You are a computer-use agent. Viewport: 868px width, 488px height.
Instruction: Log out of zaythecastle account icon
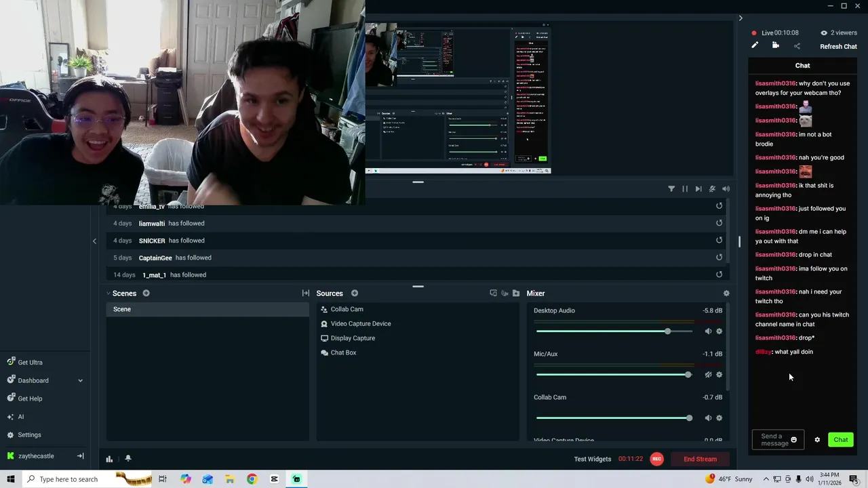click(80, 456)
